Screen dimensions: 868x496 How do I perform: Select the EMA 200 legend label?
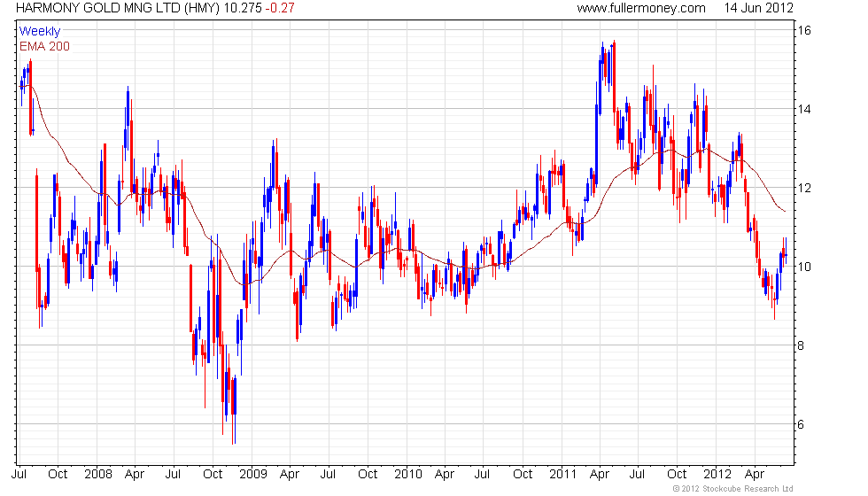click(44, 46)
